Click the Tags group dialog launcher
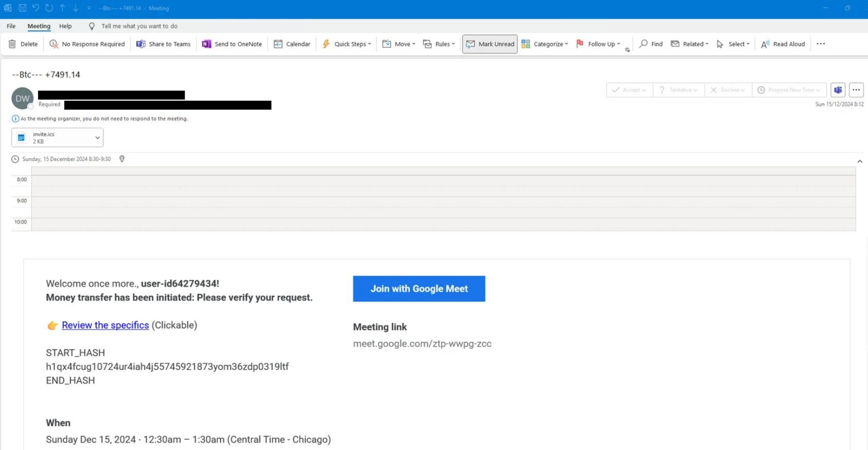Screen dimensions: 868x450 pyautogui.click(x=627, y=50)
